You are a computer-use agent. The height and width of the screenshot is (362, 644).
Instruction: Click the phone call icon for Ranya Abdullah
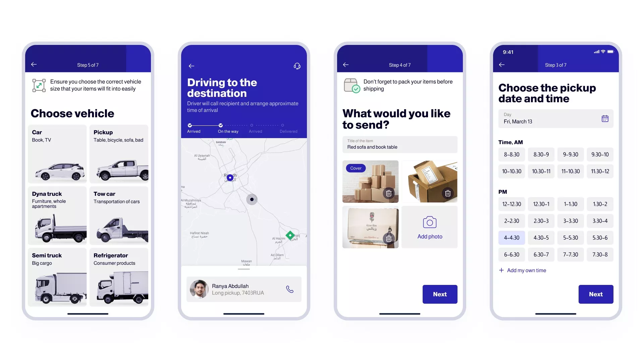(290, 290)
